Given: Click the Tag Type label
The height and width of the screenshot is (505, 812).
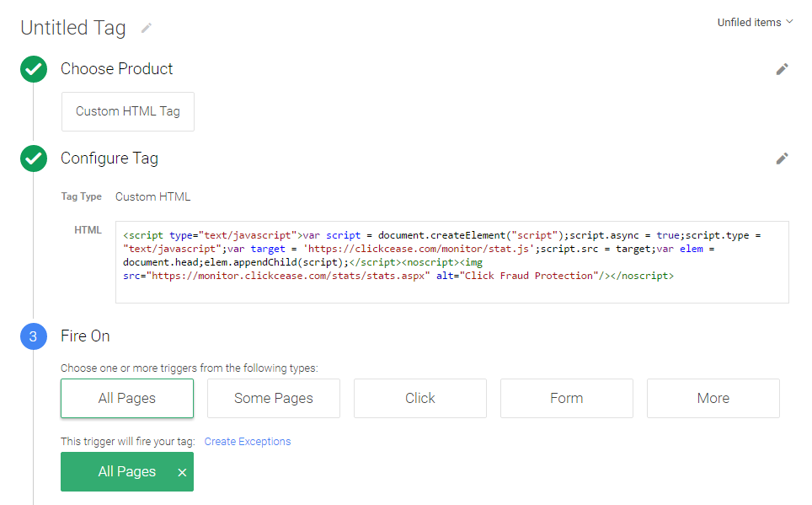Looking at the screenshot, I should (82, 196).
